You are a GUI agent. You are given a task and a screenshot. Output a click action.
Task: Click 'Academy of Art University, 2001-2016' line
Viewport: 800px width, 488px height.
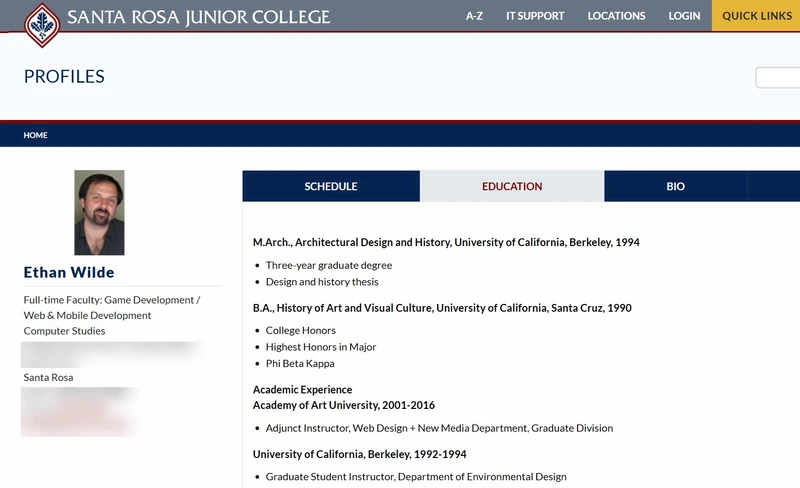(344, 405)
